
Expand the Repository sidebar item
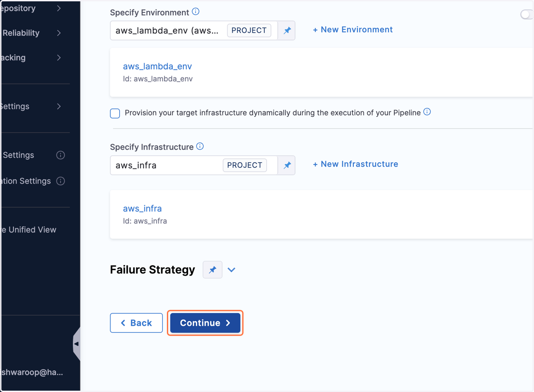pos(59,8)
